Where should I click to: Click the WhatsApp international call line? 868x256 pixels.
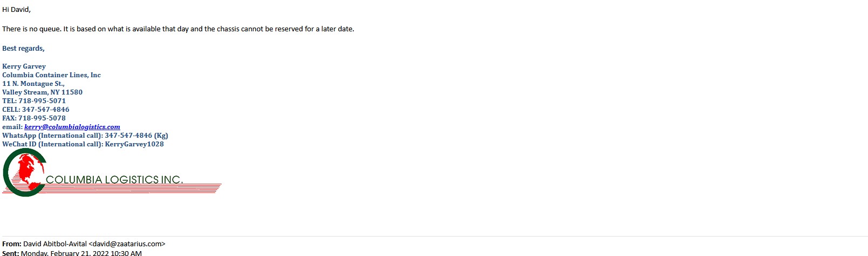(x=85, y=136)
